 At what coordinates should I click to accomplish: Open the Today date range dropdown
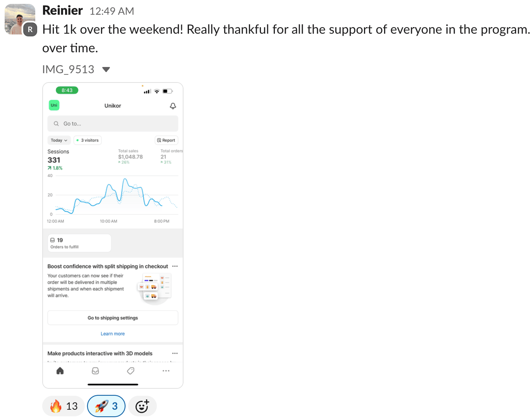click(59, 141)
